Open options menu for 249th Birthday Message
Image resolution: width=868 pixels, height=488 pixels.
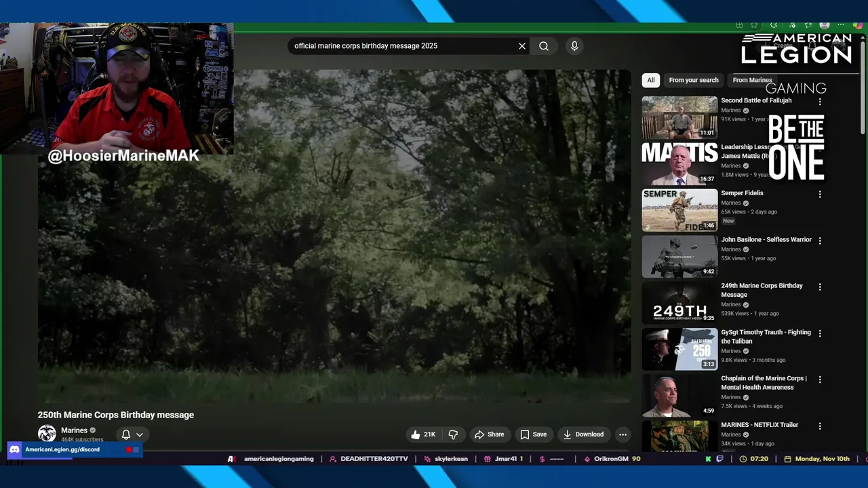point(820,287)
